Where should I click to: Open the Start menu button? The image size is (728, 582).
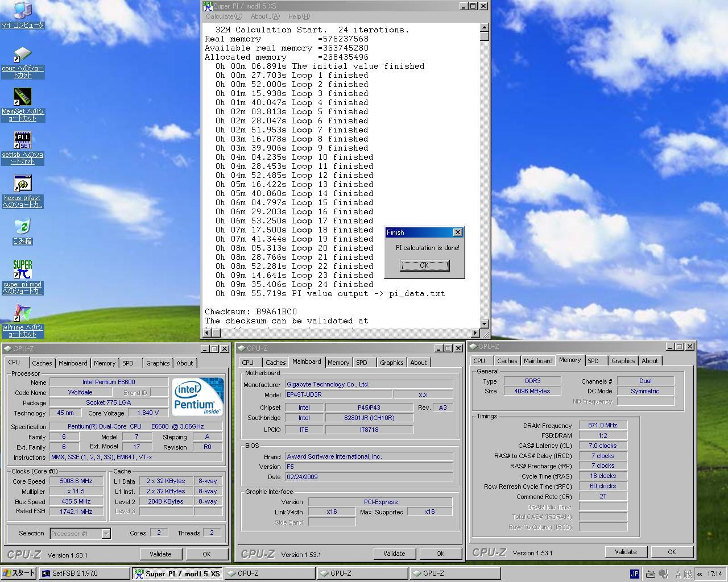pyautogui.click(x=19, y=573)
